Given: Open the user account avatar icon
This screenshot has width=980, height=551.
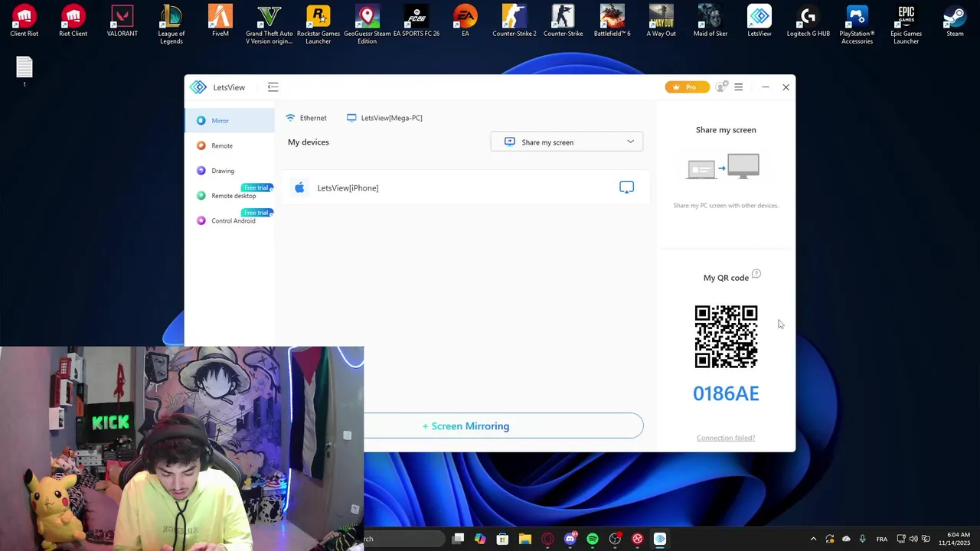Looking at the screenshot, I should click(720, 87).
